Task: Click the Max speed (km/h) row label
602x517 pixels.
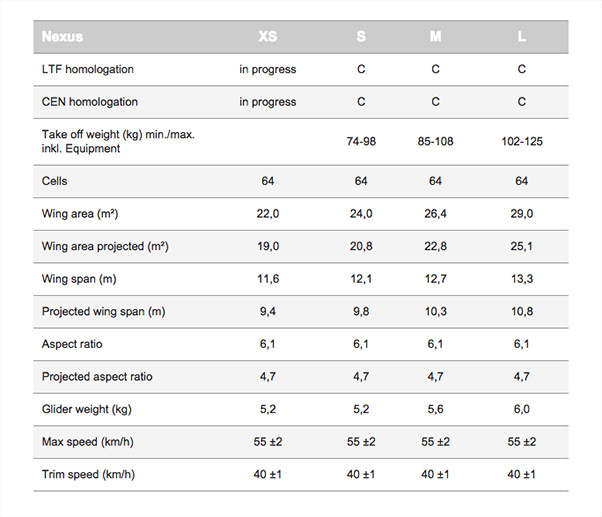Action: 88,442
